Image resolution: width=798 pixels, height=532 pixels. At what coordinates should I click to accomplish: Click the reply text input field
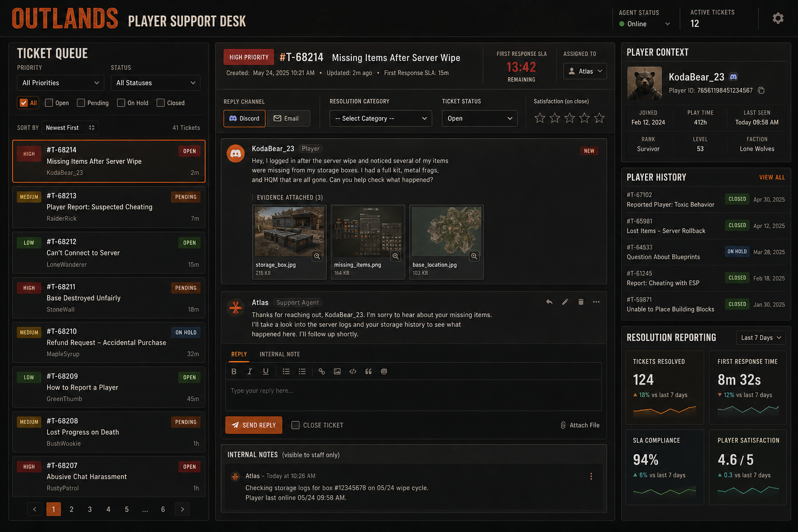tap(414, 395)
